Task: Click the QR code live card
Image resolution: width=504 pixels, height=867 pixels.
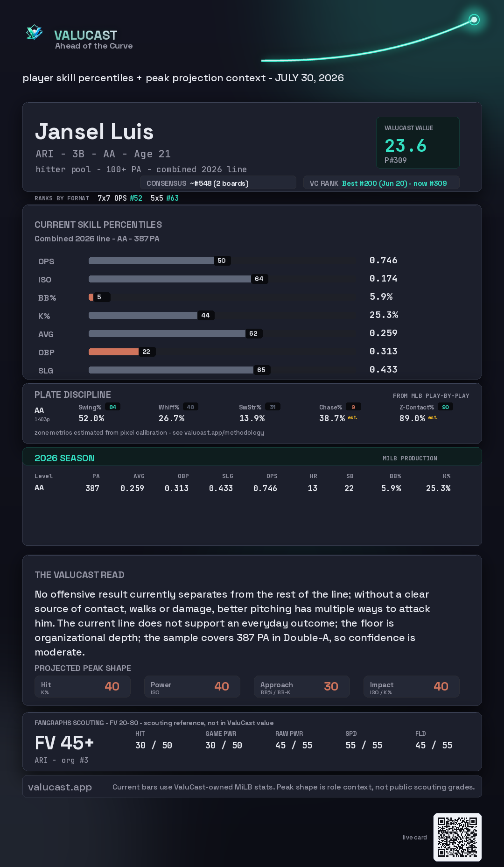Action: [457, 837]
